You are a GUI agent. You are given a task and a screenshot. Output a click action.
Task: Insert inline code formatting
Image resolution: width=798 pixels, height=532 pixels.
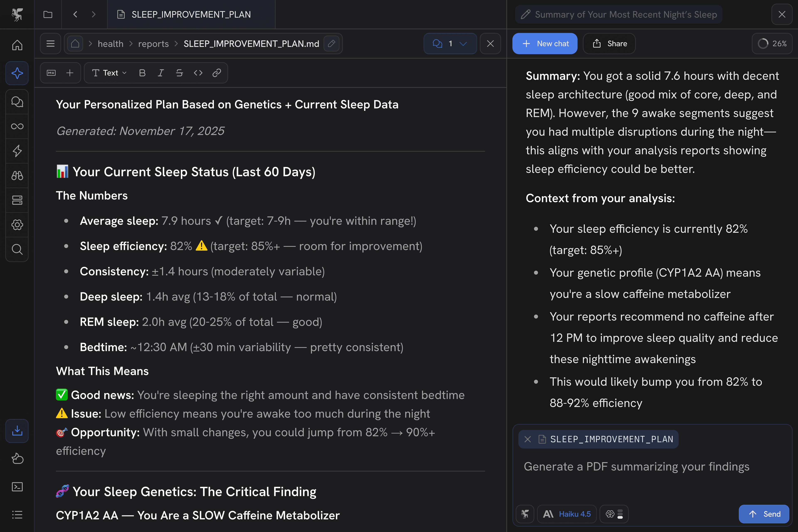click(198, 73)
